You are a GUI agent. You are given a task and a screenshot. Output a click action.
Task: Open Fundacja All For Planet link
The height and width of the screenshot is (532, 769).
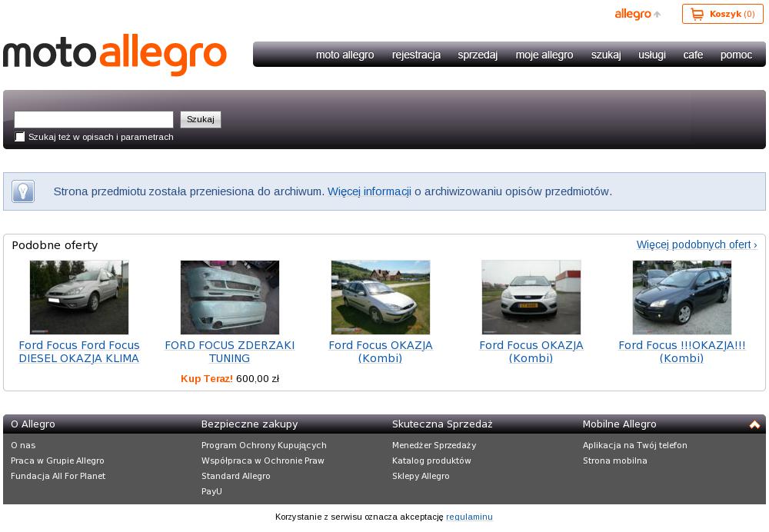pyautogui.click(x=58, y=476)
